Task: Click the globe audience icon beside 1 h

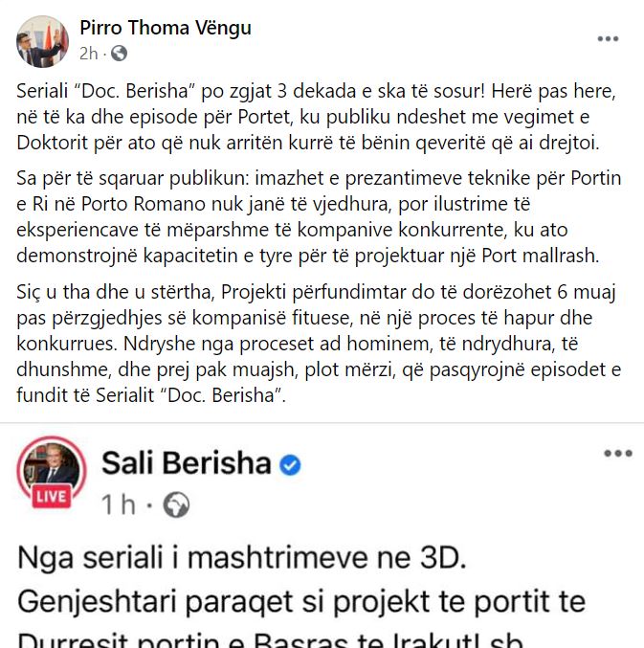Action: point(176,504)
